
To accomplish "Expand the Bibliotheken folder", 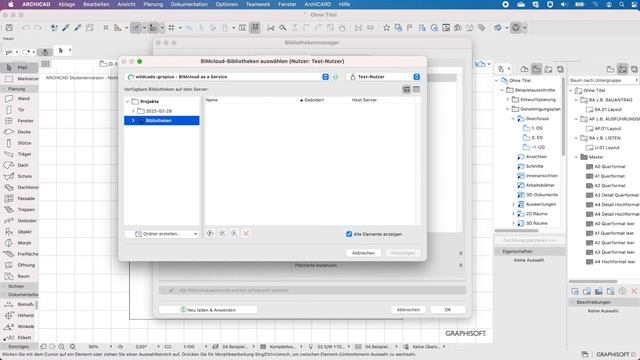I will (x=133, y=121).
